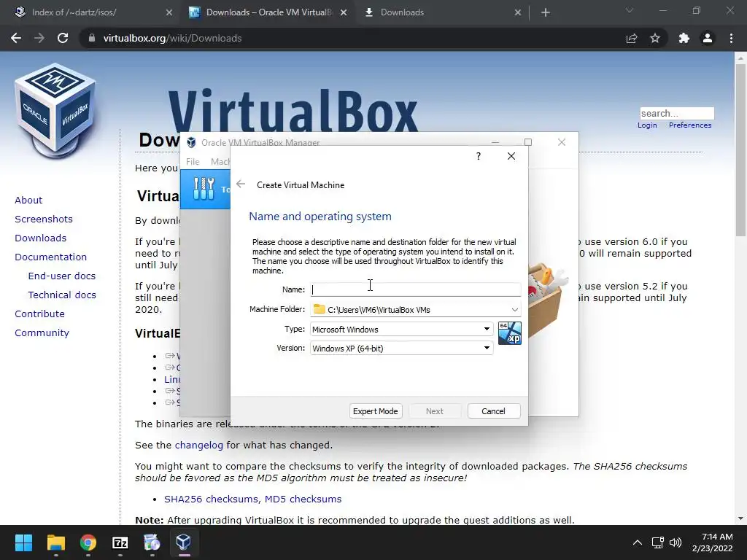This screenshot has height=560, width=747.
Task: Click the VirtualBox Manager title bar cube icon
Action: pyautogui.click(x=192, y=142)
